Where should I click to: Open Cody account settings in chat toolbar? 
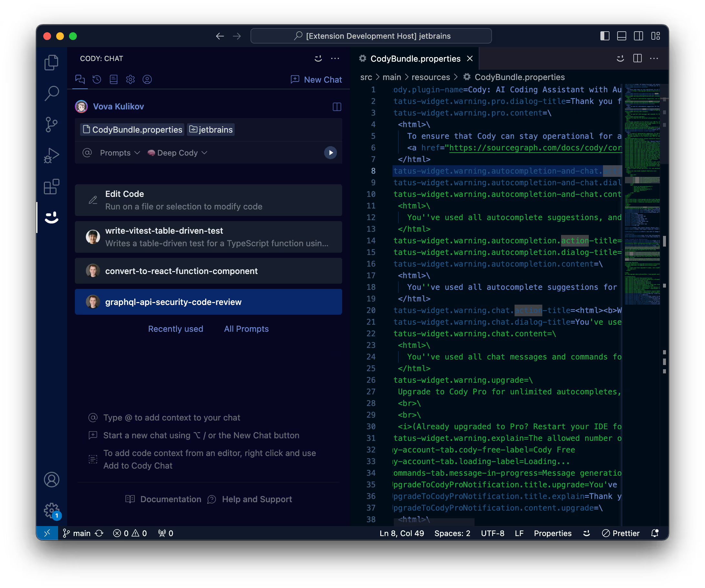(147, 79)
